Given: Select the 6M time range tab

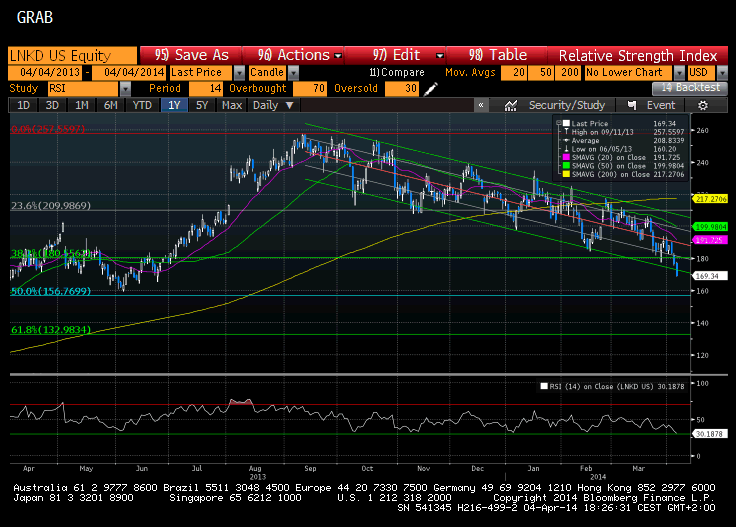Looking at the screenshot, I should coord(110,105).
